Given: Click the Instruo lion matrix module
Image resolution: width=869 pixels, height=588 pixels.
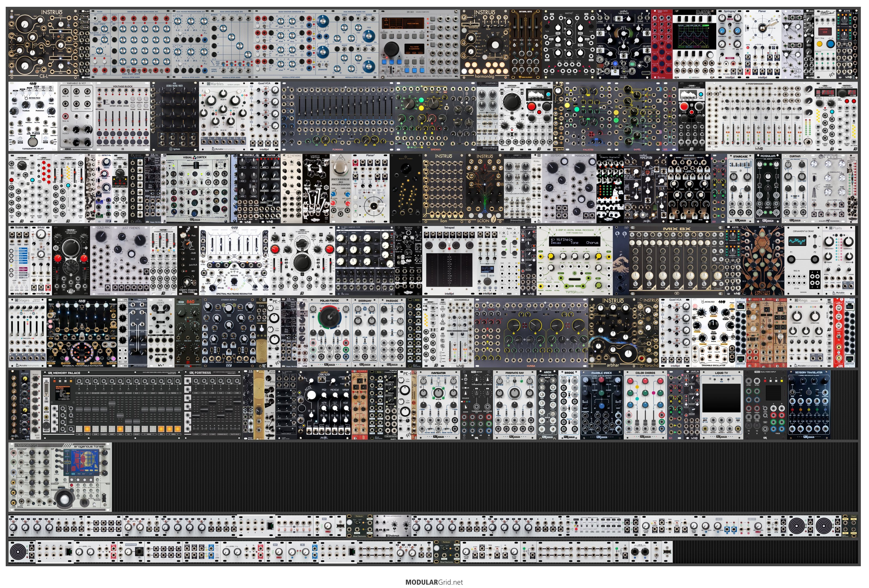Looking at the screenshot, I should coord(443,189).
